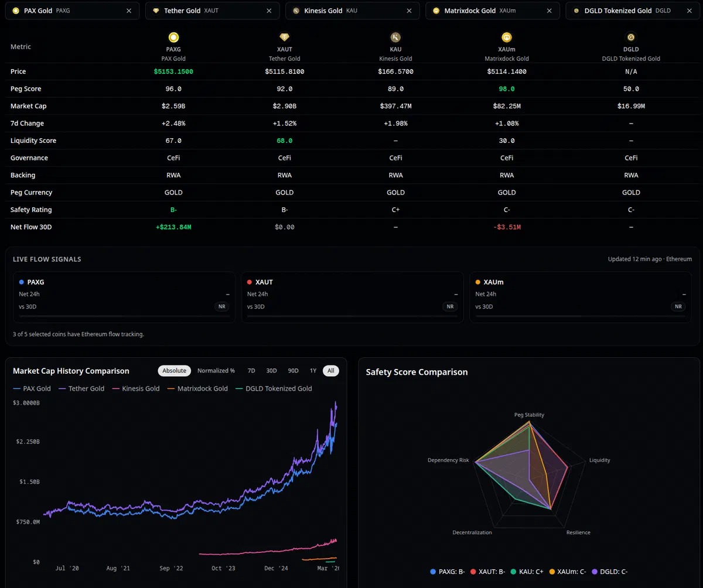Click the Decentralization radar axis label
The image size is (703, 588).
click(472, 532)
